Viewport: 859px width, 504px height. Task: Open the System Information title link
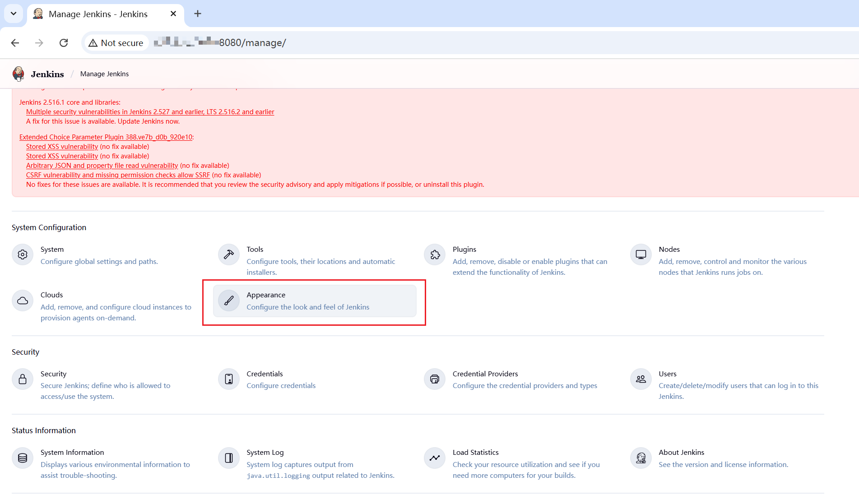pyautogui.click(x=72, y=453)
